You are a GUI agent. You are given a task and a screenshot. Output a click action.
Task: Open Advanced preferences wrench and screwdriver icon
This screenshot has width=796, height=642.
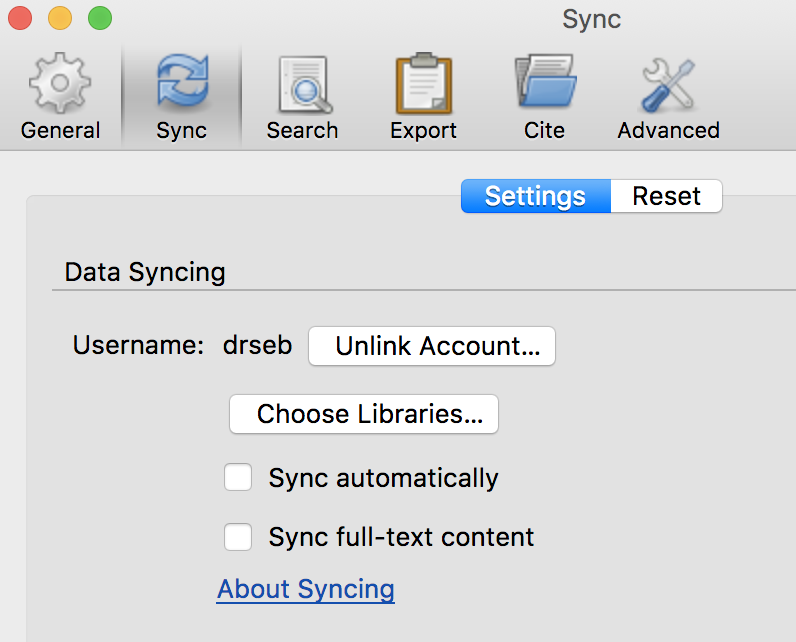tap(668, 85)
